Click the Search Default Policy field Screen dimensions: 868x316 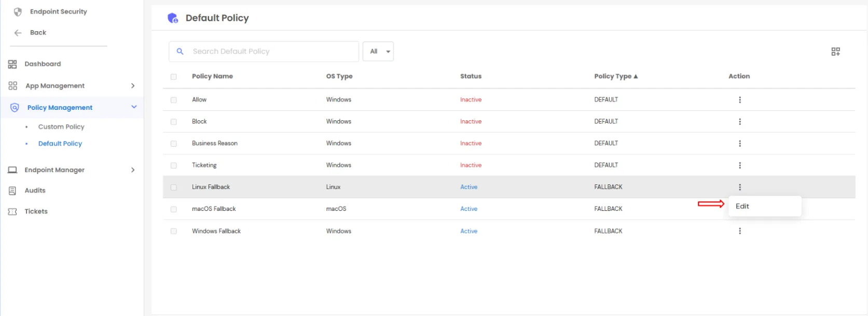(x=270, y=51)
